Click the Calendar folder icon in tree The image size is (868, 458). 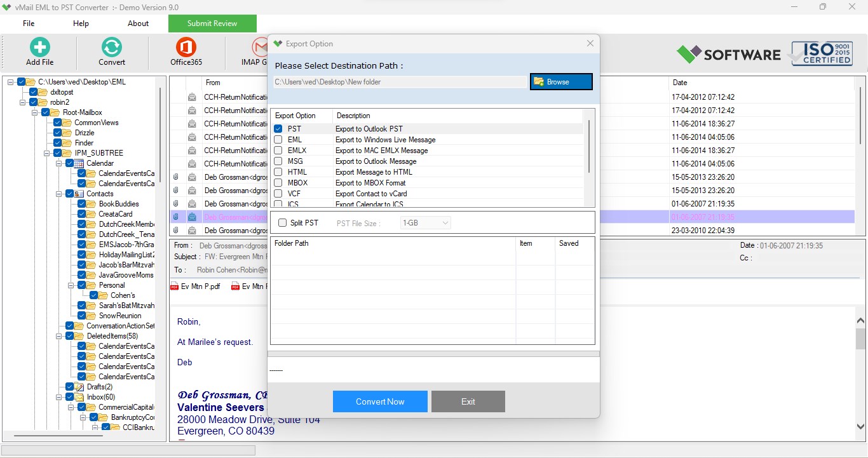click(79, 163)
